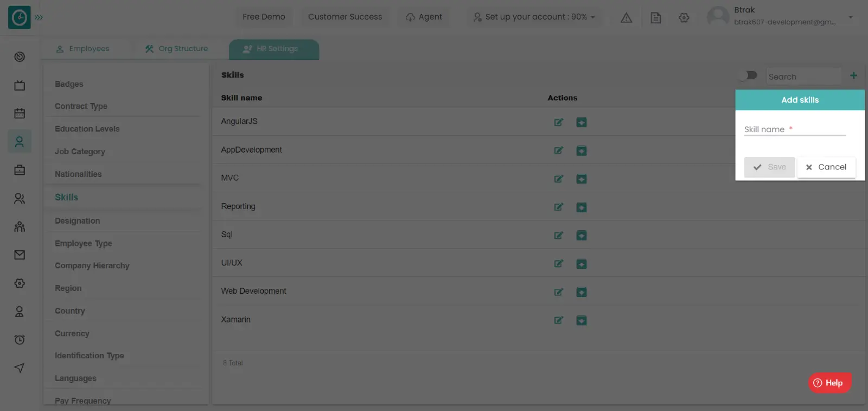Image resolution: width=868 pixels, height=411 pixels.
Task: Open Job Category settings
Action: point(80,151)
